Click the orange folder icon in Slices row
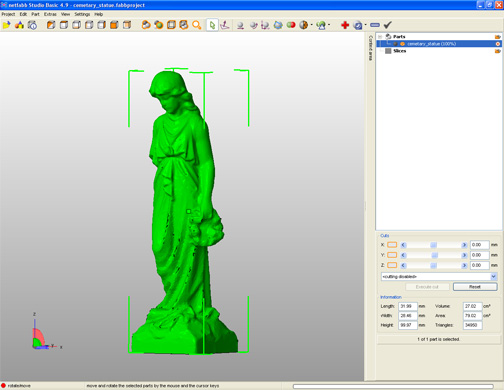504x390 pixels. click(x=497, y=51)
